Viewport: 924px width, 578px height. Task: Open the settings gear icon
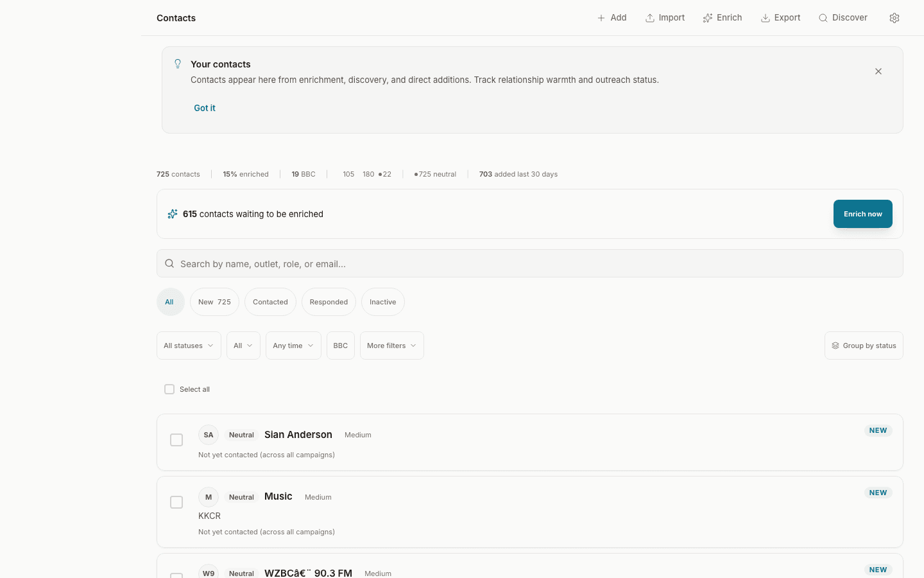(894, 17)
